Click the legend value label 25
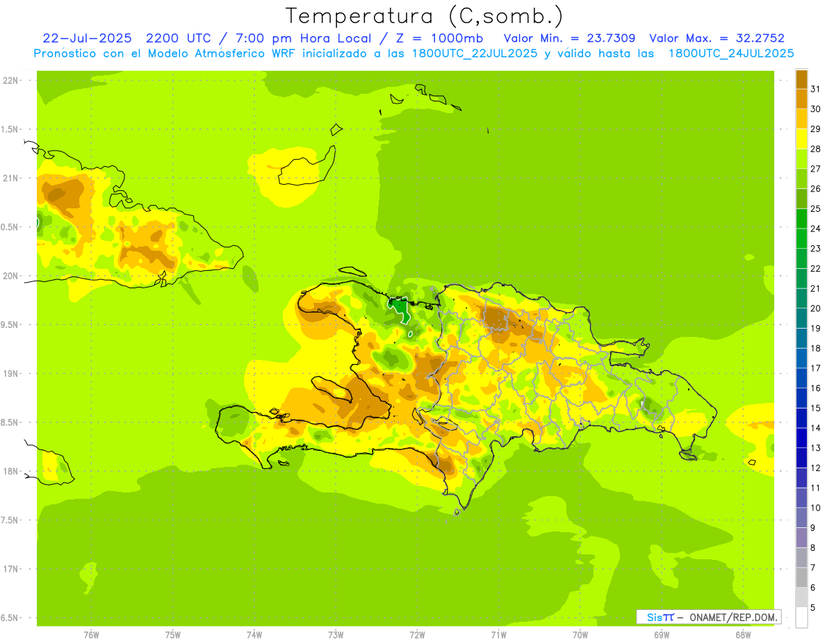This screenshot has width=834, height=644. coord(816,208)
